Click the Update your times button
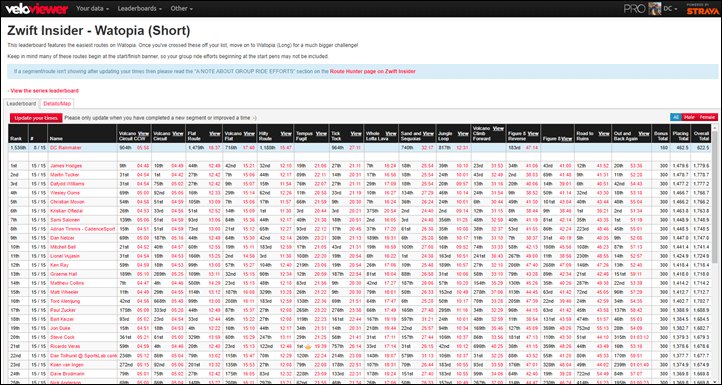The width and height of the screenshot is (722, 385). point(36,118)
